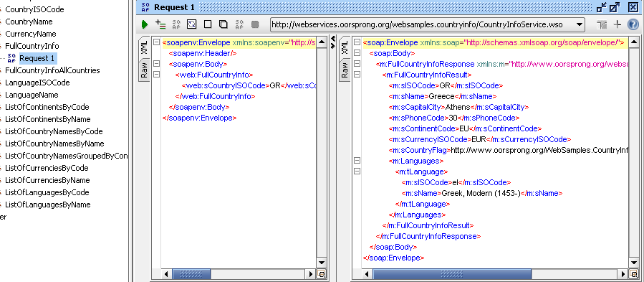Select the FullCountryInfoAllCountries operation
The height and width of the screenshot is (282, 644).
52,70
